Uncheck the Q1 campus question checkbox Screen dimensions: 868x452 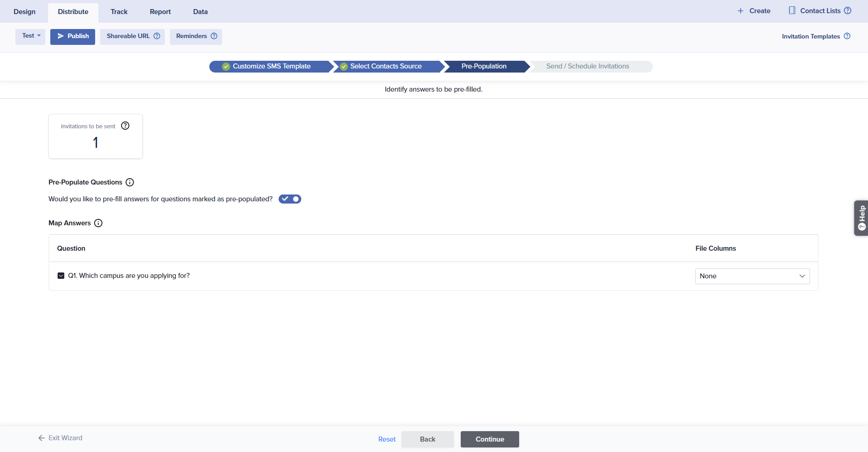click(x=61, y=276)
